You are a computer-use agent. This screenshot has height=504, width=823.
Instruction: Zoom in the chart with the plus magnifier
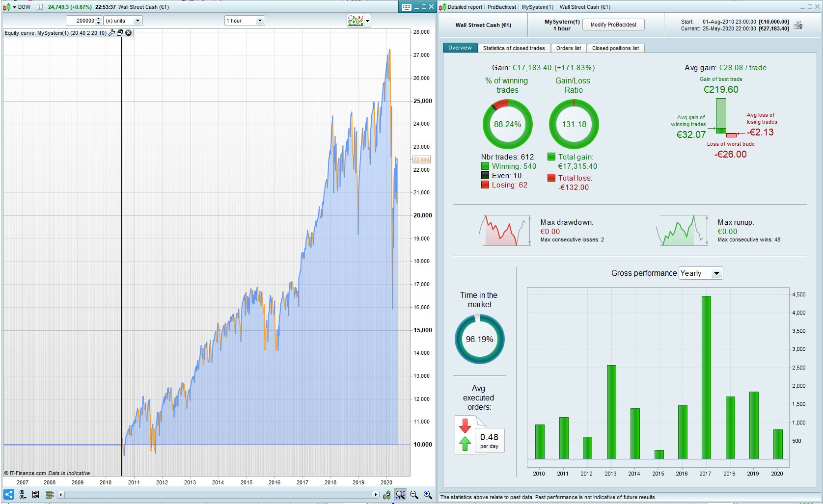pyautogui.click(x=428, y=495)
